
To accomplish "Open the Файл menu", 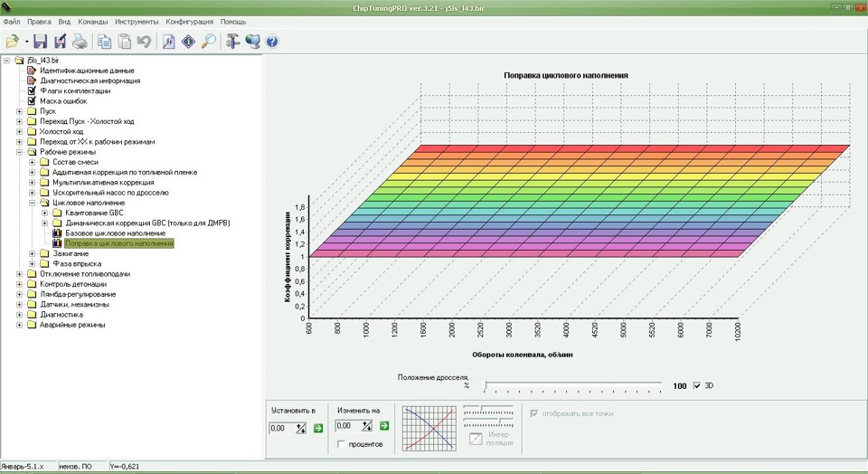I will pos(12,22).
